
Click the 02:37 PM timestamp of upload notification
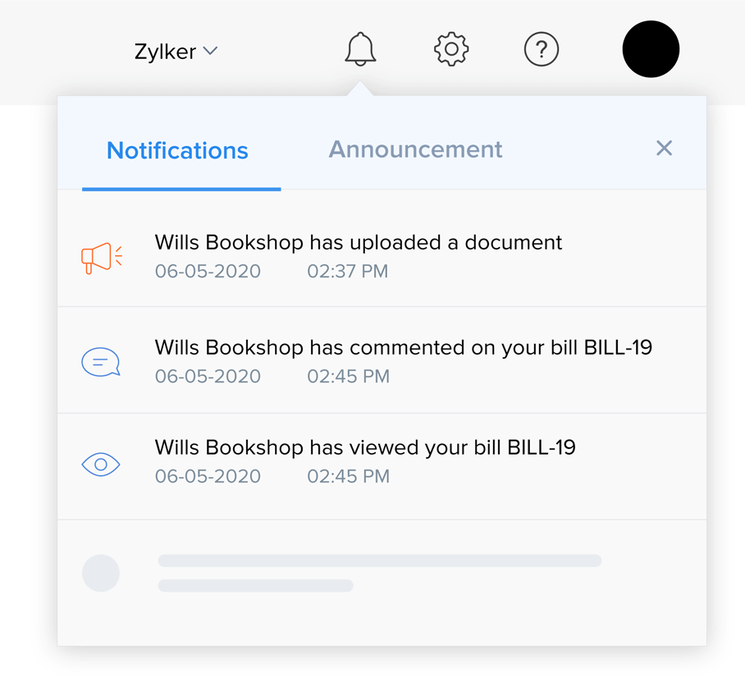(x=347, y=272)
